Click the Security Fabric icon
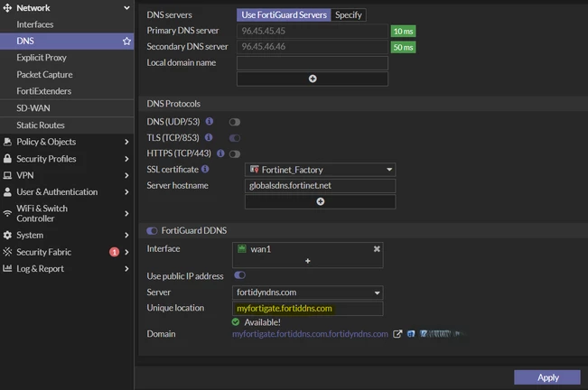The height and width of the screenshot is (390, 588). tap(7, 252)
